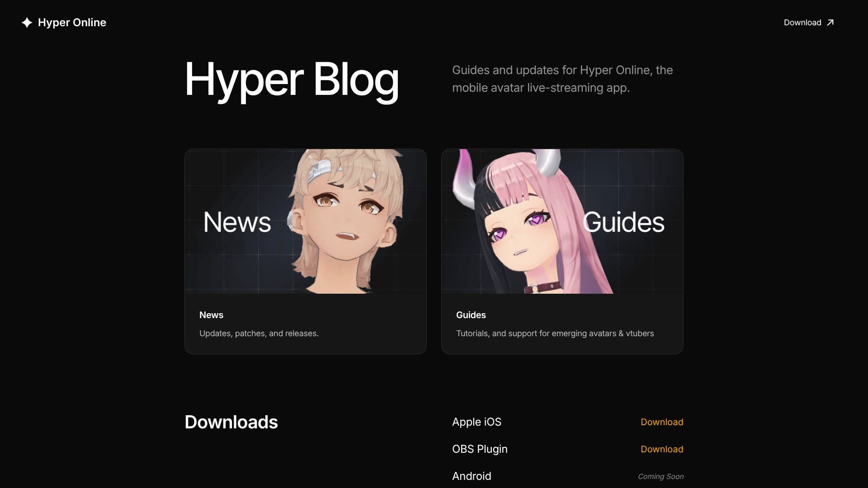Click the arrow icon beside header Download

pos(830,23)
